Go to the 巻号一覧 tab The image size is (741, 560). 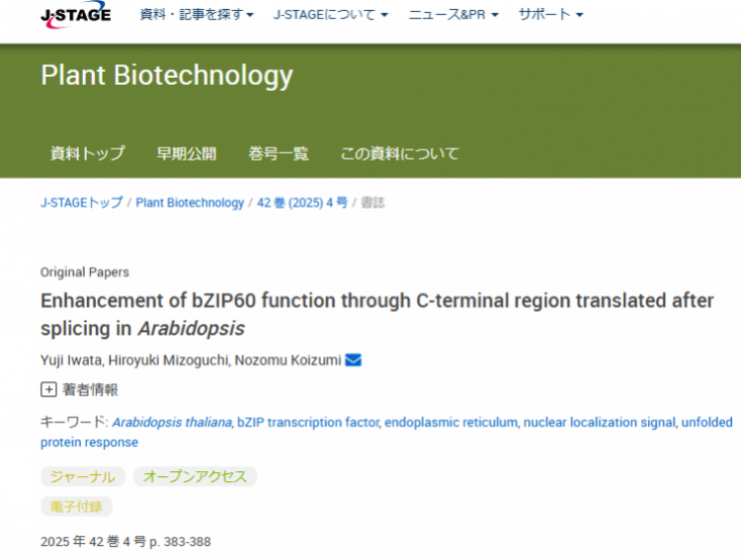[x=279, y=153]
